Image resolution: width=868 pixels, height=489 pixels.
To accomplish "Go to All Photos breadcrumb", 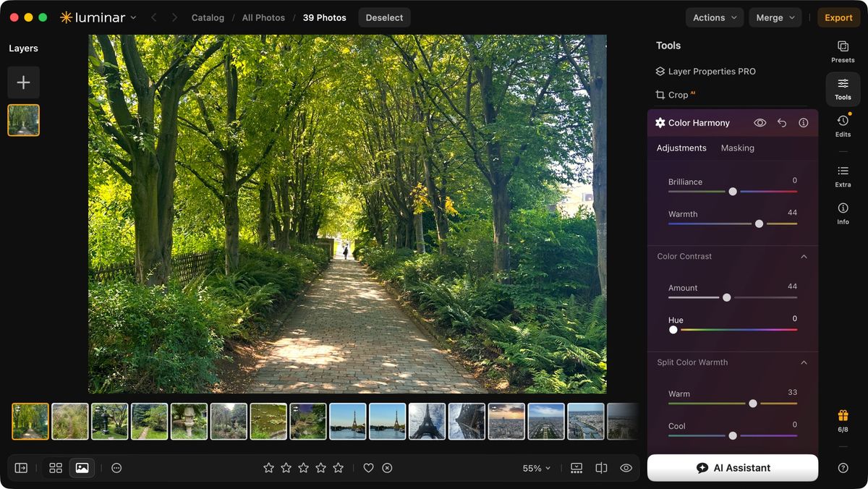I will 263,17.
